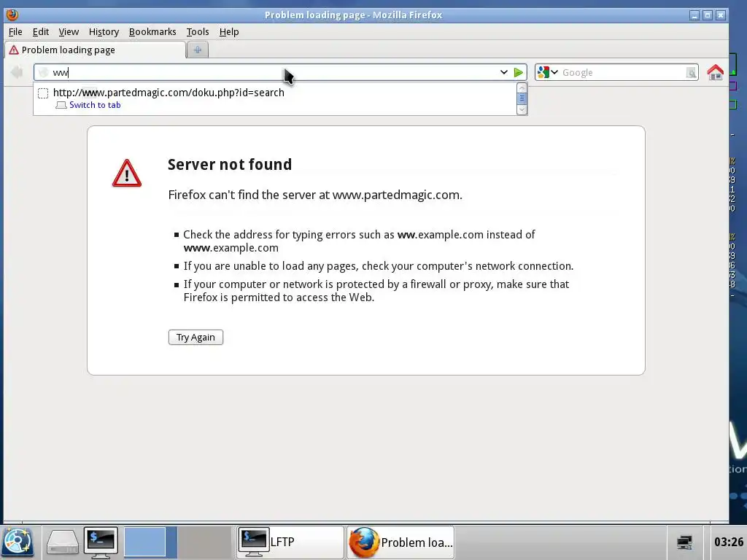The image size is (747, 560).
Task: Click the Firefox logo icon in the title bar
Action: point(12,15)
